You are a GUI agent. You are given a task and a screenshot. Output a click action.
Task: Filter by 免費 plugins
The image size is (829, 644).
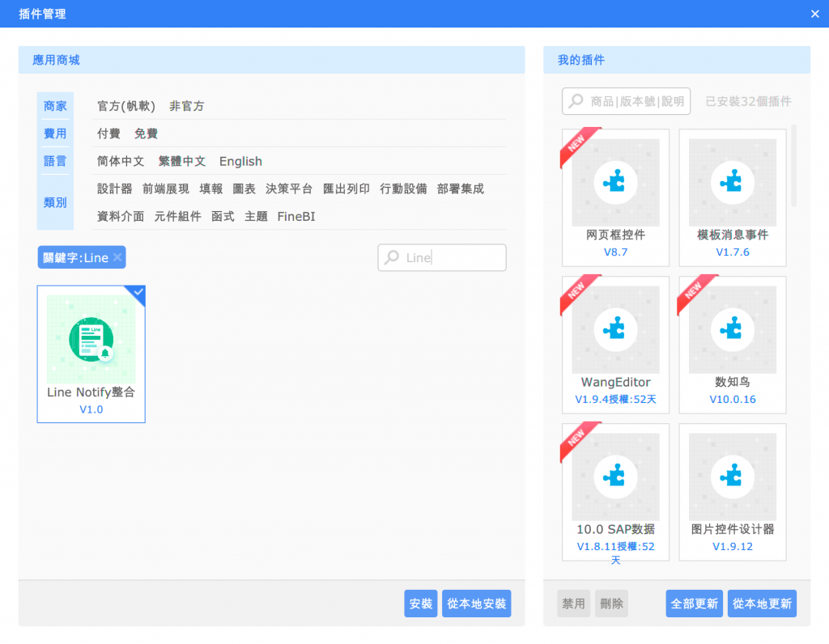point(146,133)
